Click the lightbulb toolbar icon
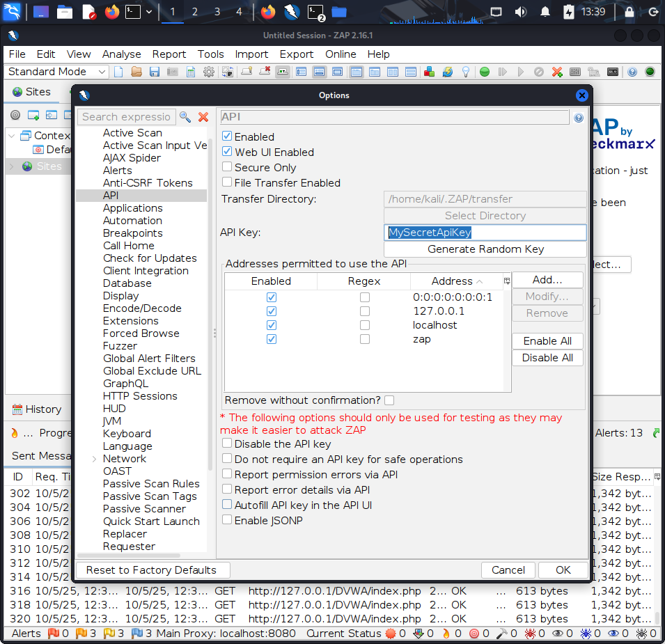The height and width of the screenshot is (644, 665). coord(466,72)
